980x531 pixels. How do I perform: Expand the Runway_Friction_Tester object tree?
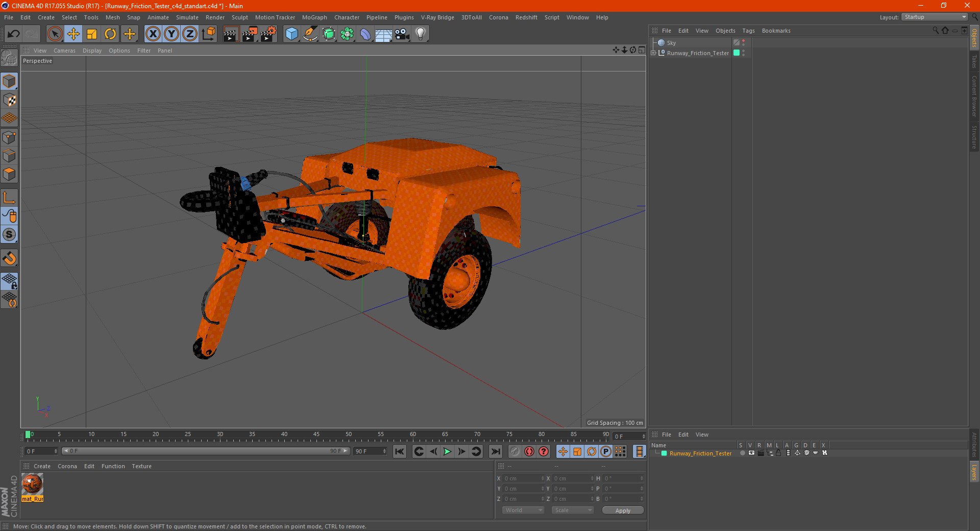[653, 53]
